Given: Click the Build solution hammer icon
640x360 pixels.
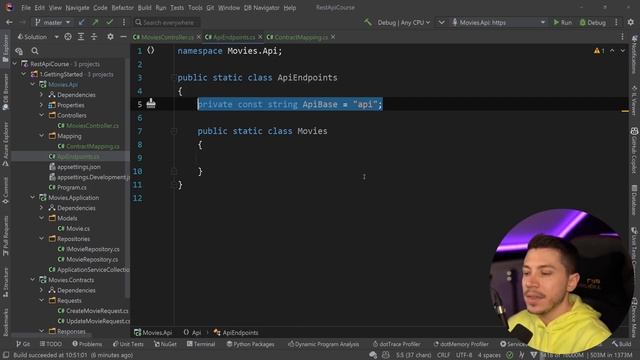Looking at the screenshot, I should [368, 22].
